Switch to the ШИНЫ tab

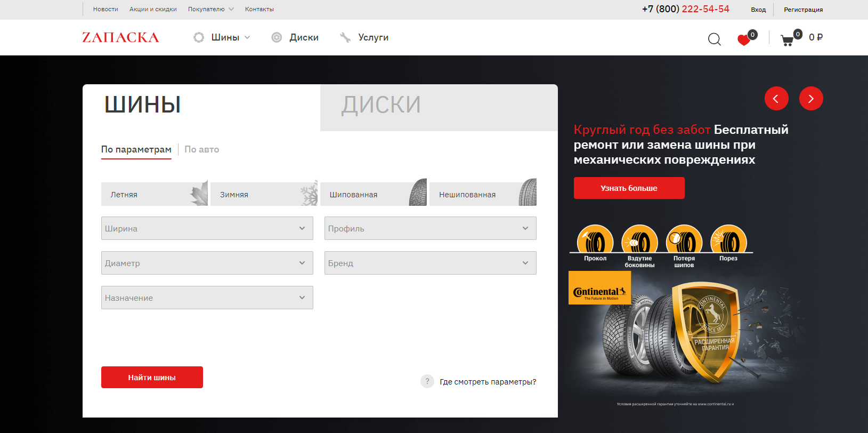click(x=201, y=107)
